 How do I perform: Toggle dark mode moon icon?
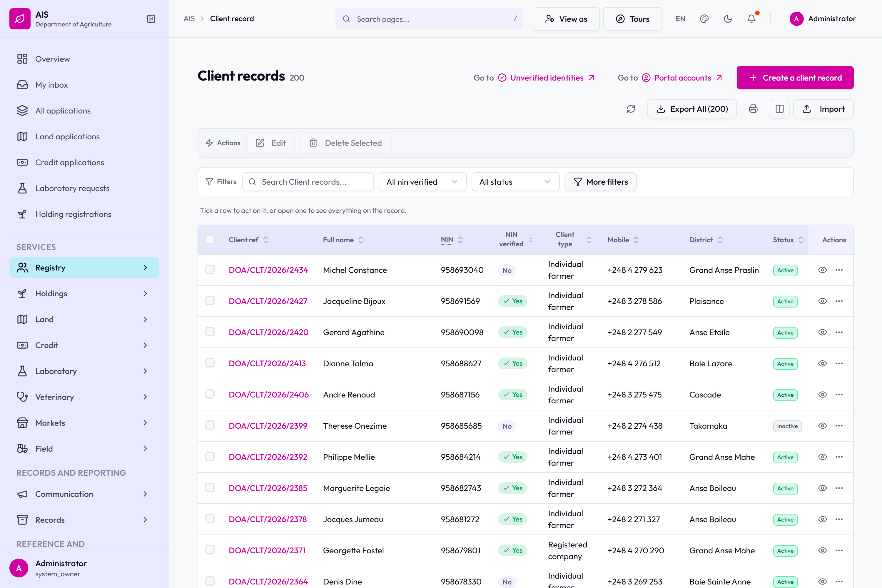click(x=728, y=19)
